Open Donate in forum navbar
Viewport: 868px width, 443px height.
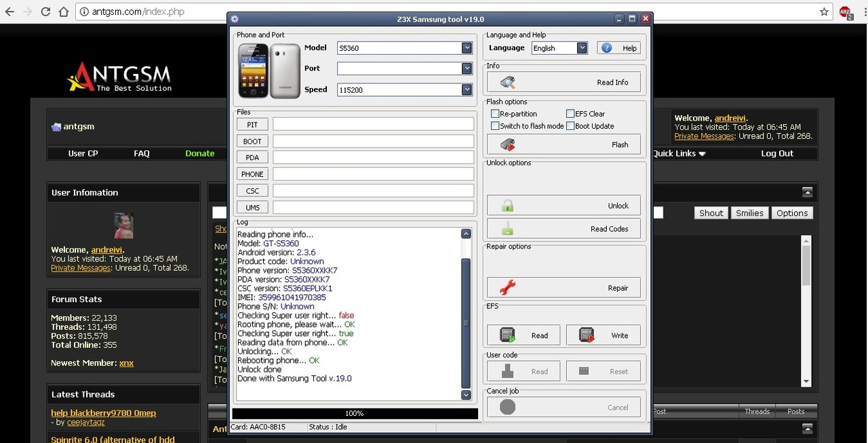click(200, 154)
